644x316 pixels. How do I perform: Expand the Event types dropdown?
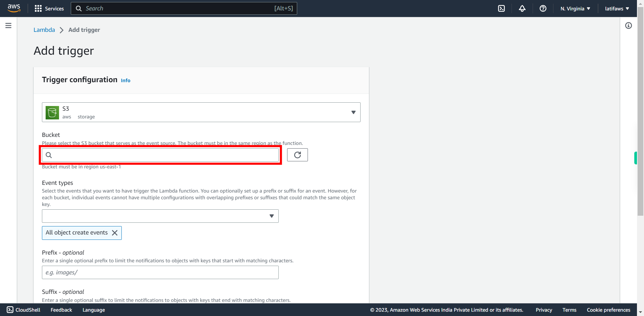(160, 216)
